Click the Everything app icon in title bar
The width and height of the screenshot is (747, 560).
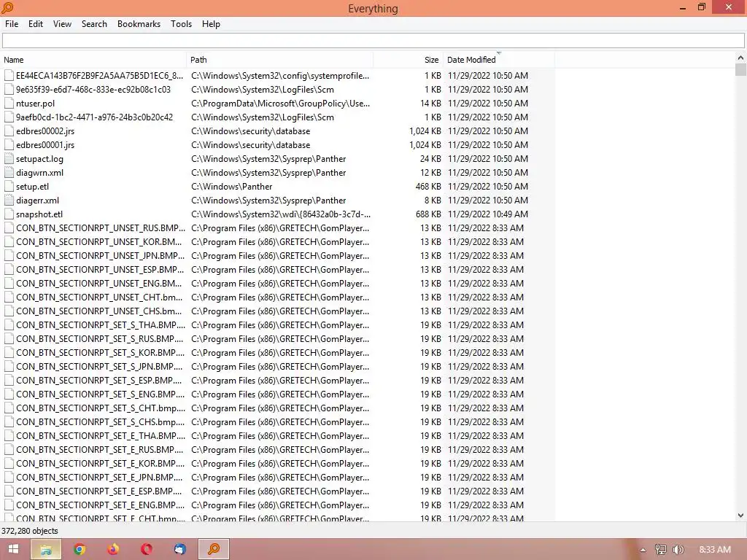pos(7,7)
